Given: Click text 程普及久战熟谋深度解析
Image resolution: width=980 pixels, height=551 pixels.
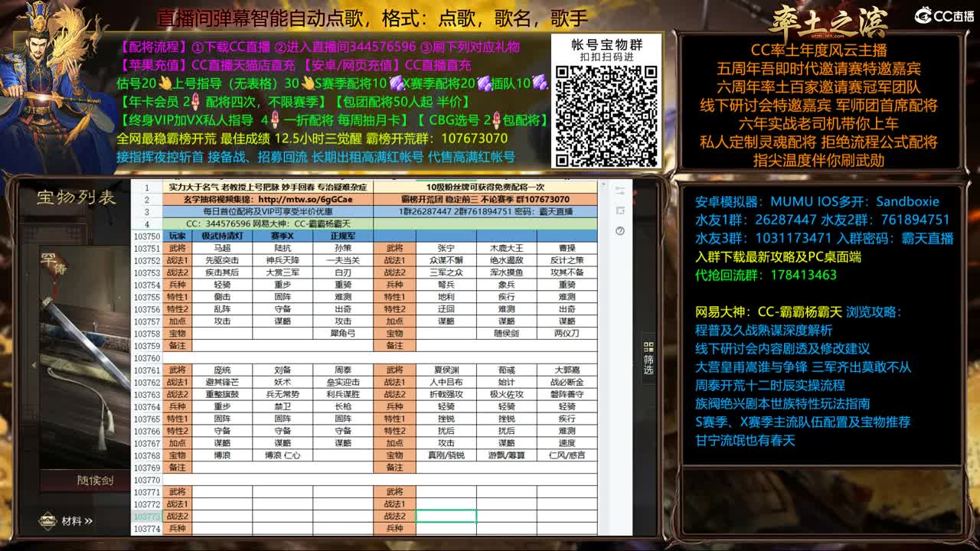Looking at the screenshot, I should click(763, 331).
